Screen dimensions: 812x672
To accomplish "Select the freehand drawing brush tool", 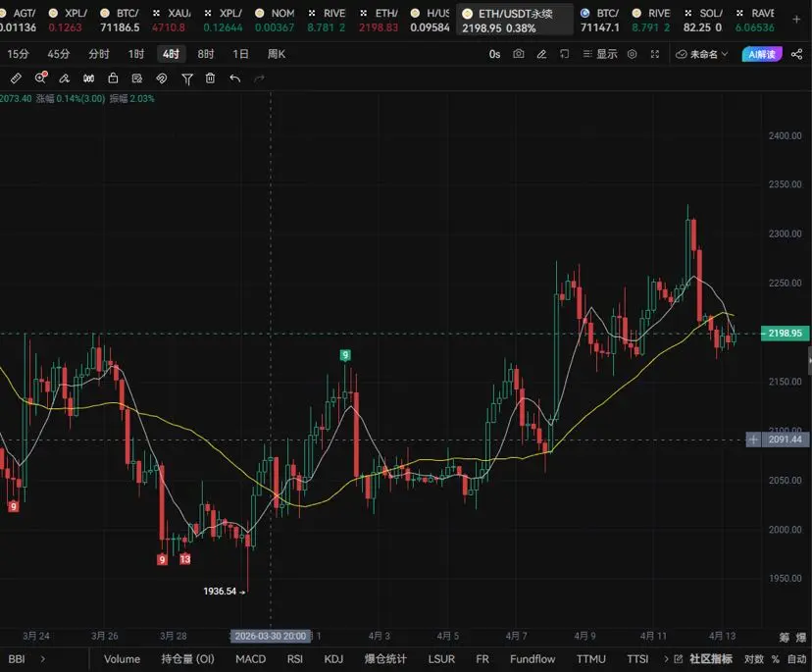I will (x=64, y=78).
